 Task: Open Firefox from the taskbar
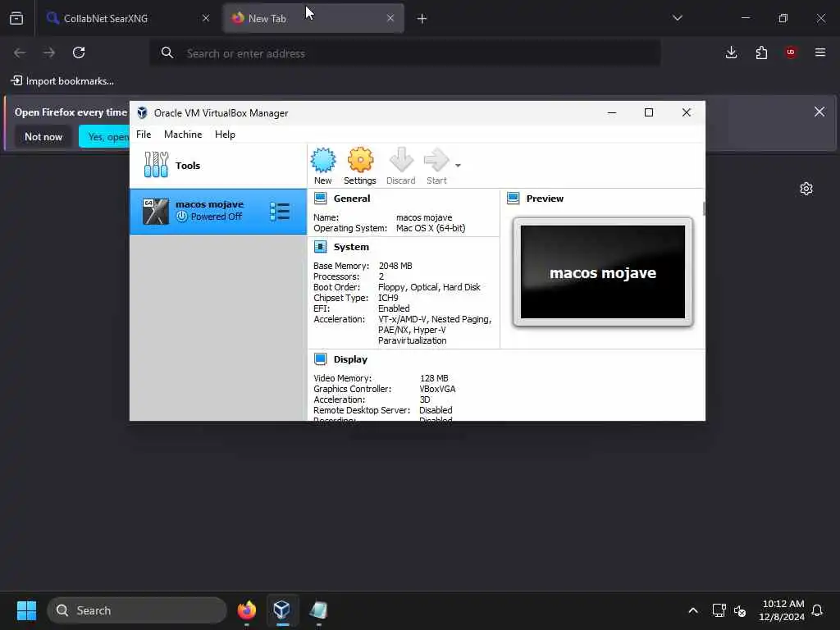[x=247, y=610]
